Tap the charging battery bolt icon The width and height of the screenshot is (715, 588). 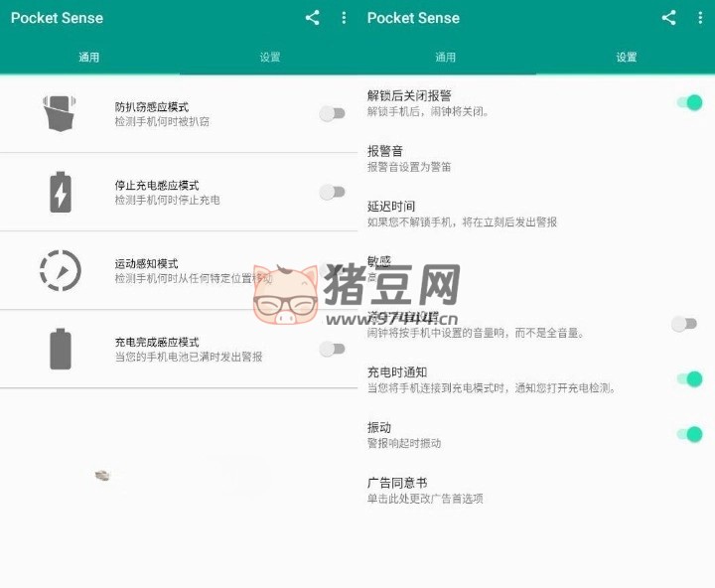click(x=61, y=192)
